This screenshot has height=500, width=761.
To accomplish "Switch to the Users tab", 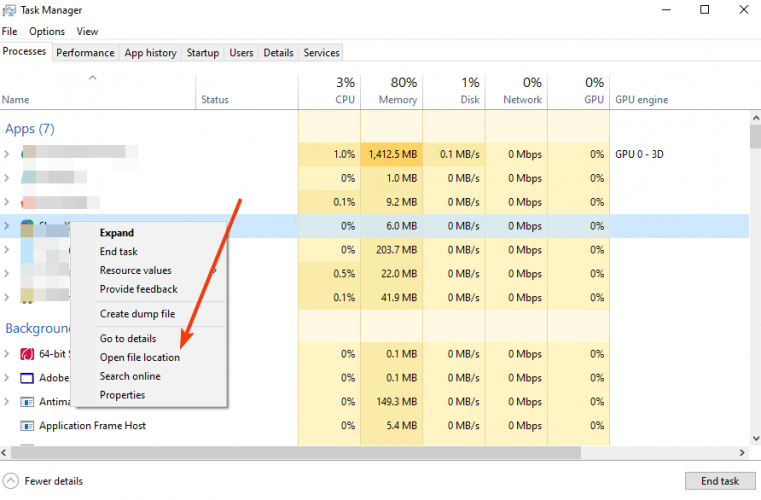I will point(241,52).
